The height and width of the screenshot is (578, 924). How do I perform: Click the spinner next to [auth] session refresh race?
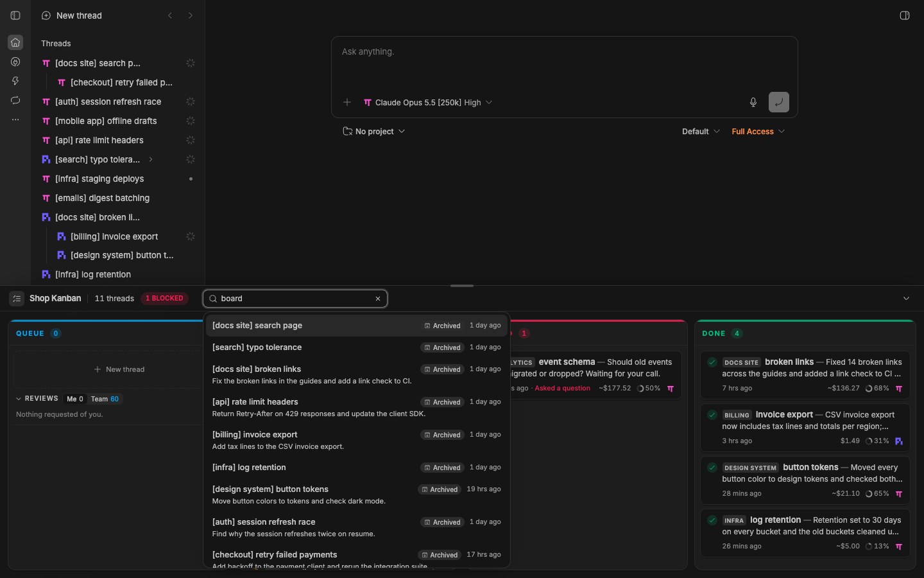[x=191, y=101]
